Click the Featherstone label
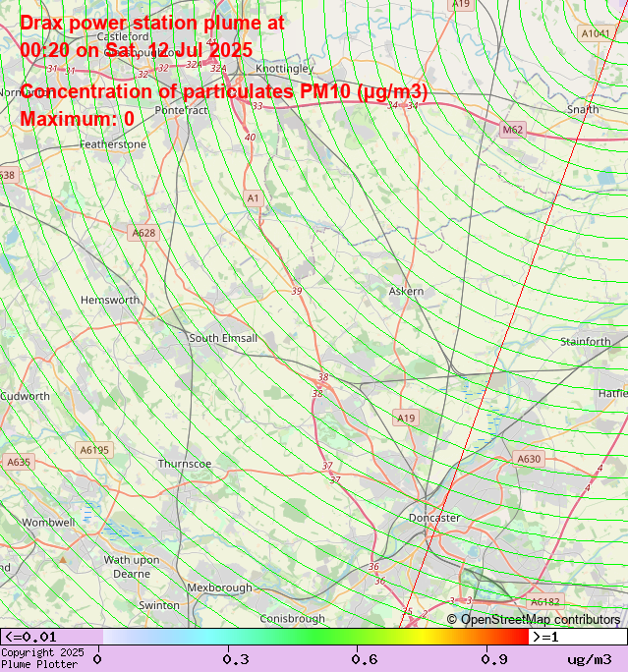The image size is (628, 672). 113,144
